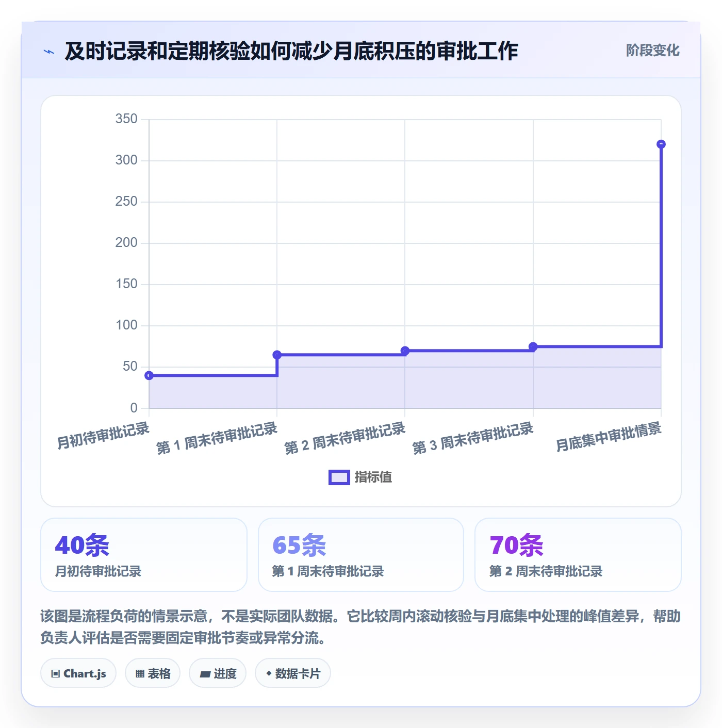This screenshot has height=728, width=722.
Task: Open the 70条 第 2 周末 card
Action: (578, 555)
